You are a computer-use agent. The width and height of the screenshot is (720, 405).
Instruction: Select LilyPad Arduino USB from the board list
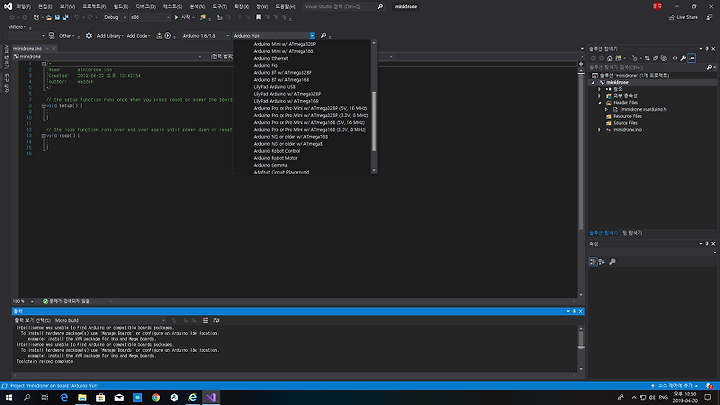(x=275, y=87)
